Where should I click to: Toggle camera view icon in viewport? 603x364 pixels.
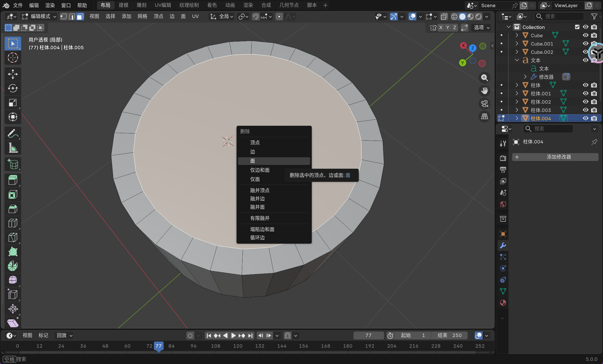pyautogui.click(x=484, y=104)
